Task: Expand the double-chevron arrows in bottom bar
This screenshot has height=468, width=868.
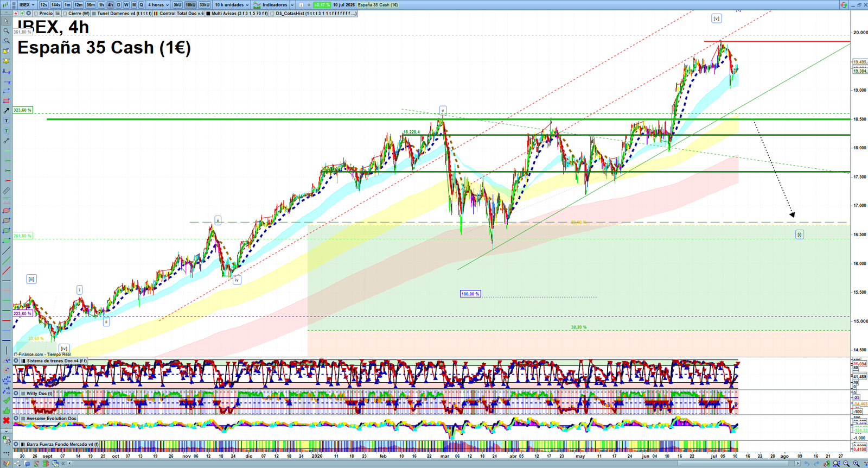Action: tap(63, 463)
